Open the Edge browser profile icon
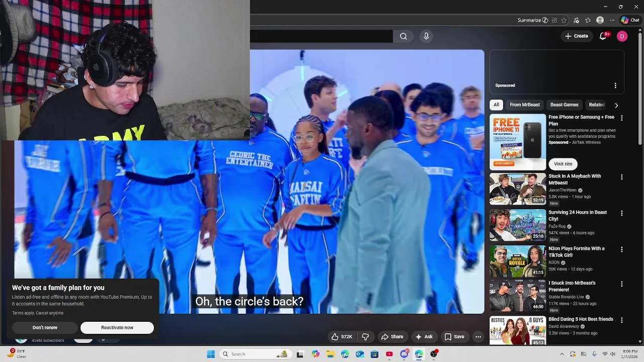This screenshot has height=362, width=644. click(600, 20)
